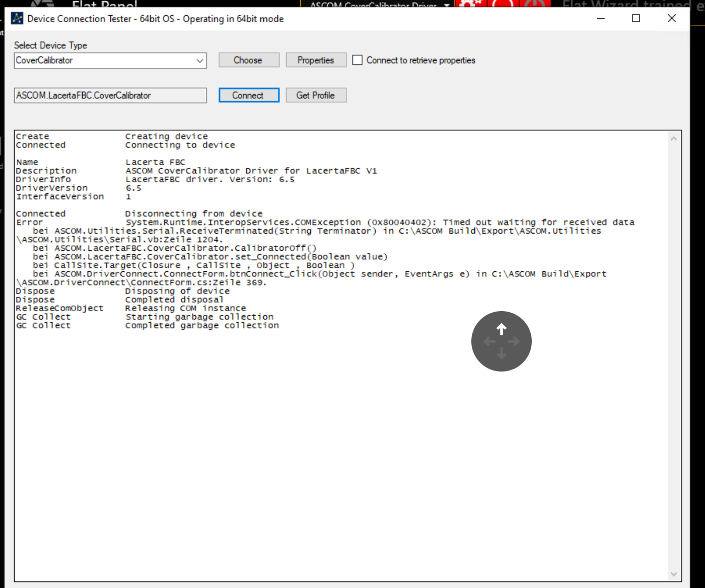The height and width of the screenshot is (588, 705).
Task: Click the 'Serial.vb:Zeile 1204' line
Action: pyautogui.click(x=119, y=240)
